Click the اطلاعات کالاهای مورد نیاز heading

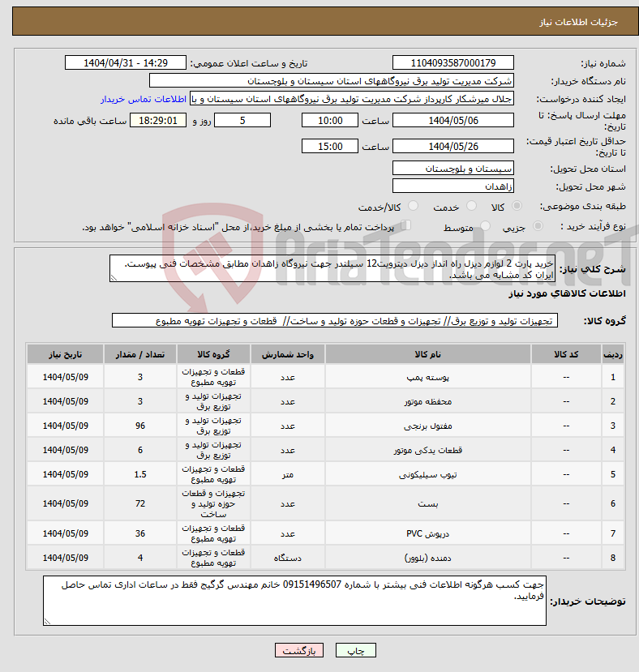pyautogui.click(x=567, y=293)
